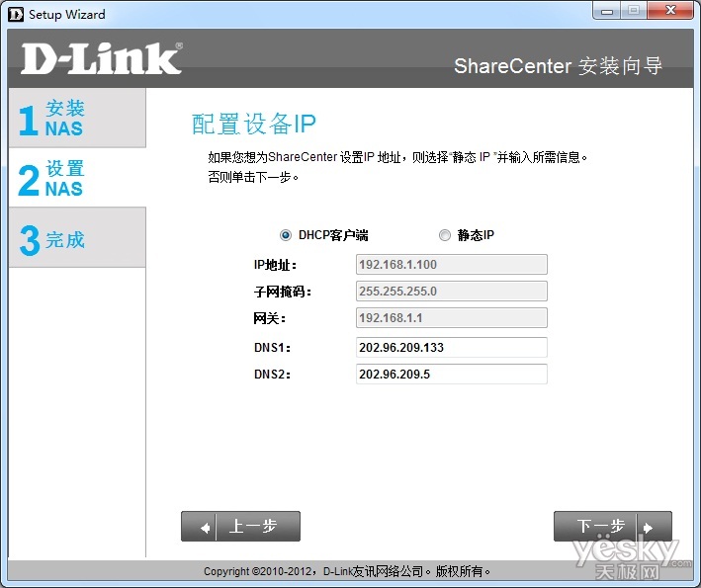Image resolution: width=701 pixels, height=588 pixels.
Task: Close the Setup Wizard window
Action: tap(670, 11)
